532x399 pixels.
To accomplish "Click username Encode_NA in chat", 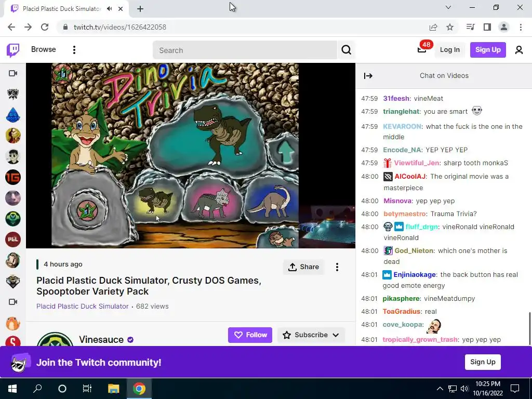I will [x=402, y=150].
